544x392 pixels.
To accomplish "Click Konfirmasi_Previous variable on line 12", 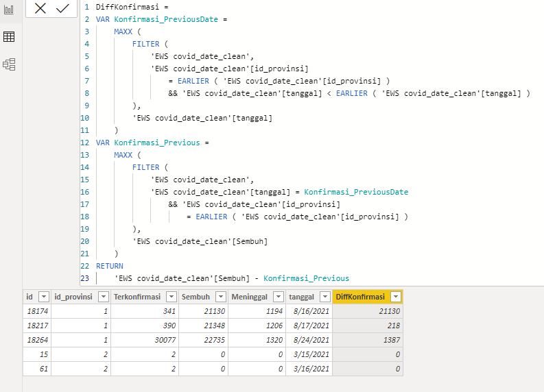I will coord(157,143).
